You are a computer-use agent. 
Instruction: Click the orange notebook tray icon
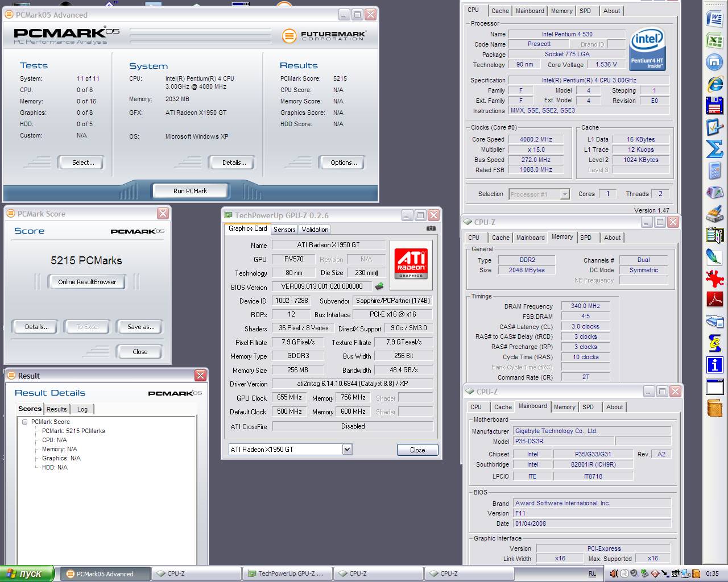(696, 573)
